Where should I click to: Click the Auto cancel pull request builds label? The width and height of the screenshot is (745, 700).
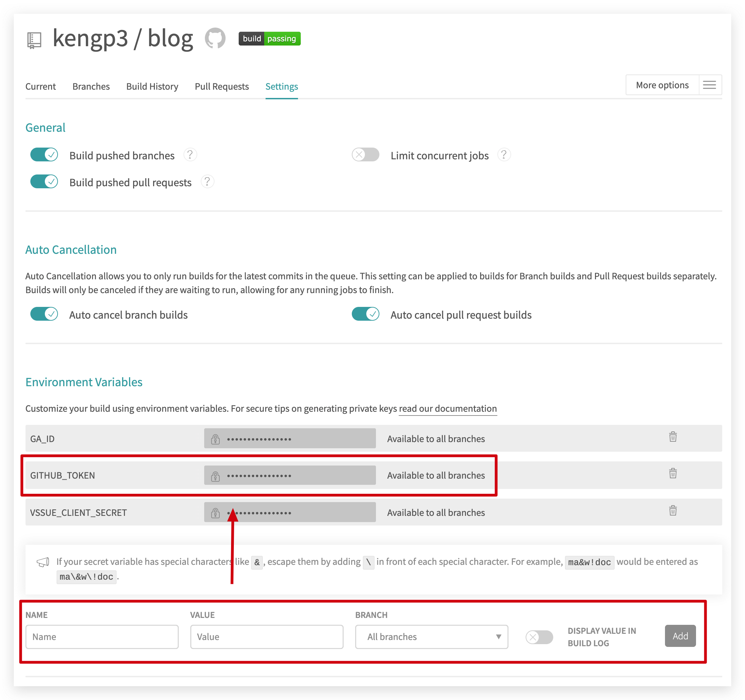[461, 315]
